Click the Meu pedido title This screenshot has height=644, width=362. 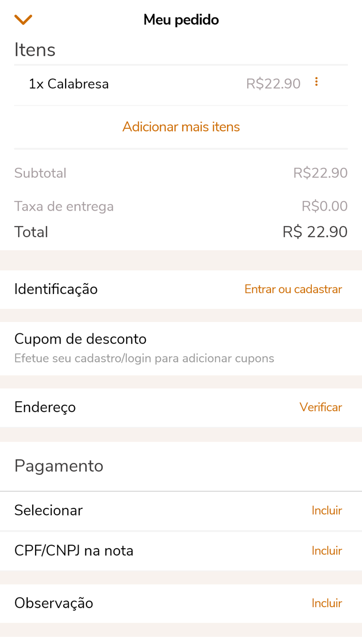[180, 19]
